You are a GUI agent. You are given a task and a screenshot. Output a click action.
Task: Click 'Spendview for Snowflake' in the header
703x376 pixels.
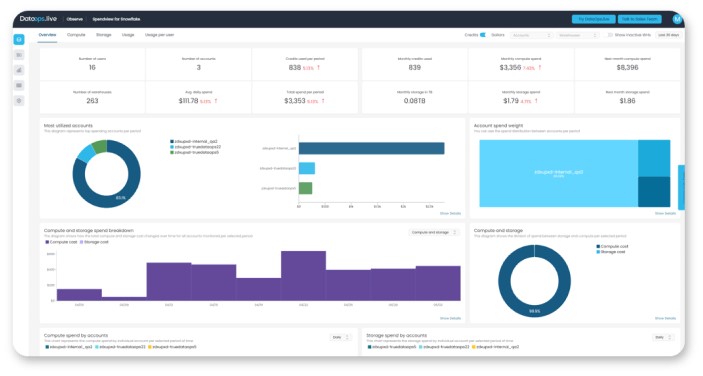point(116,19)
